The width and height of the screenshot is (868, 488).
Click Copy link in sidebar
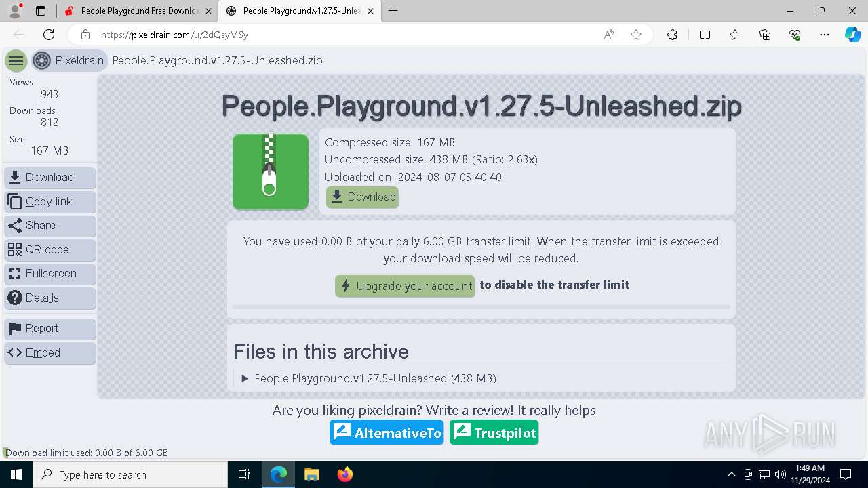point(50,202)
